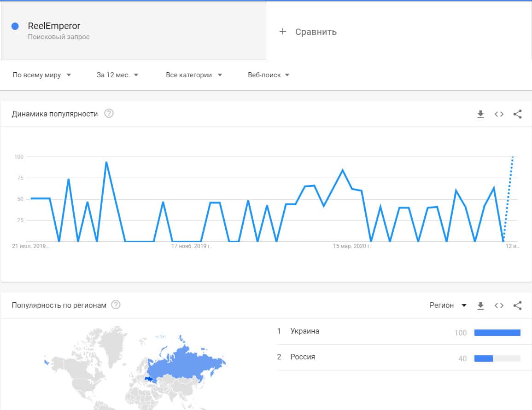Expand the За 12 мес. time range dropdown
Viewport: 532px width, 410px height.
tap(117, 75)
